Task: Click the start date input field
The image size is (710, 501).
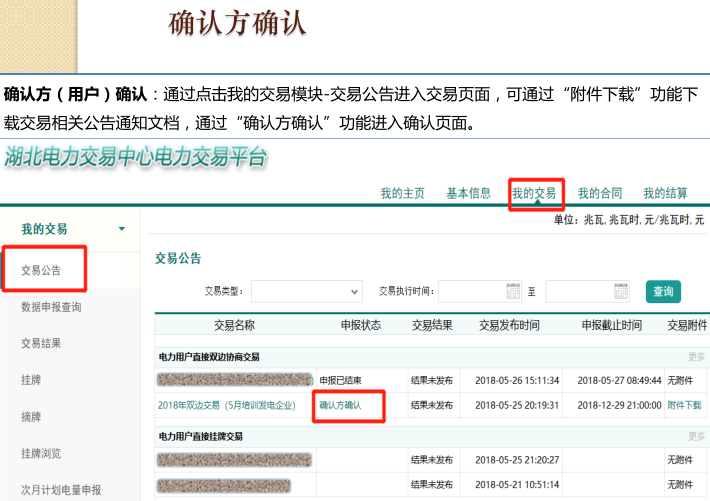Action: [470, 292]
